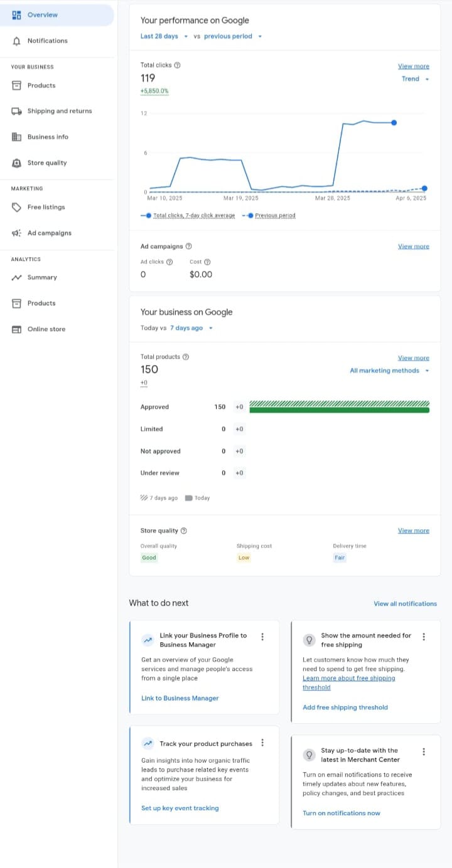This screenshot has height=868, width=452.
Task: Click the +5,850.0% change value
Action: [154, 91]
